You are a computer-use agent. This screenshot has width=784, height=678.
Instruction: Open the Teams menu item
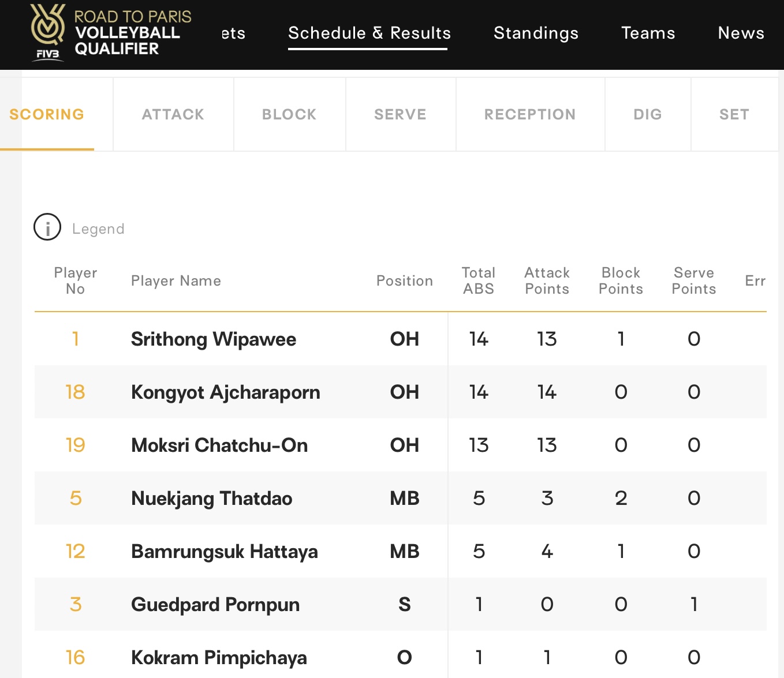click(x=648, y=33)
